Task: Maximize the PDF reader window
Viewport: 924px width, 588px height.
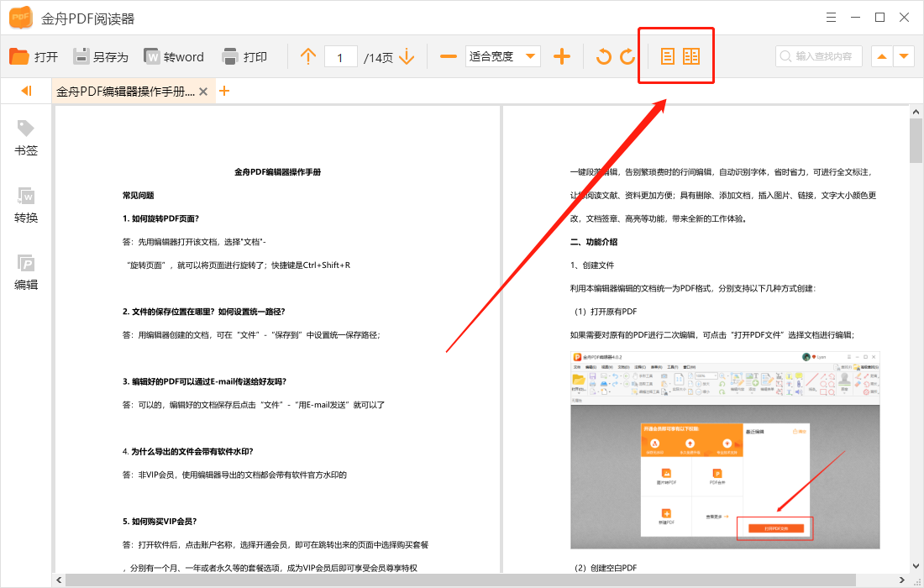Action: click(x=879, y=17)
